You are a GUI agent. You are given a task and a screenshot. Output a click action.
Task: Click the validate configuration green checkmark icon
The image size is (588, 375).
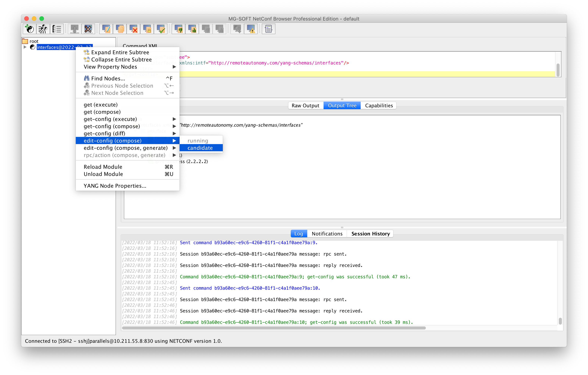(161, 29)
